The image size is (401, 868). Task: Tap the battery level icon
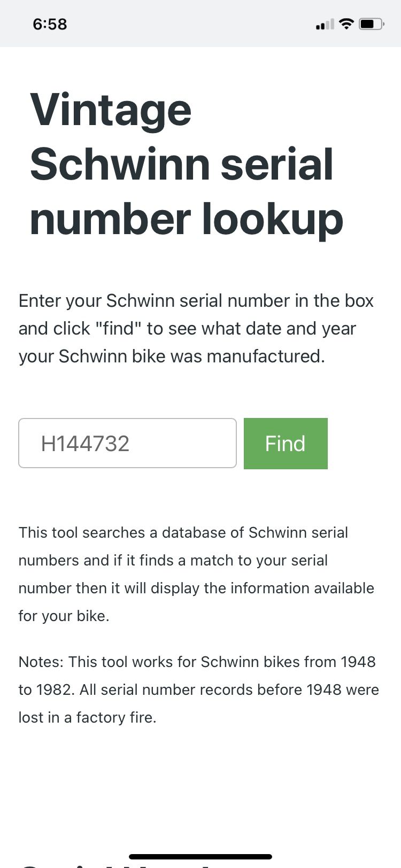point(372,24)
